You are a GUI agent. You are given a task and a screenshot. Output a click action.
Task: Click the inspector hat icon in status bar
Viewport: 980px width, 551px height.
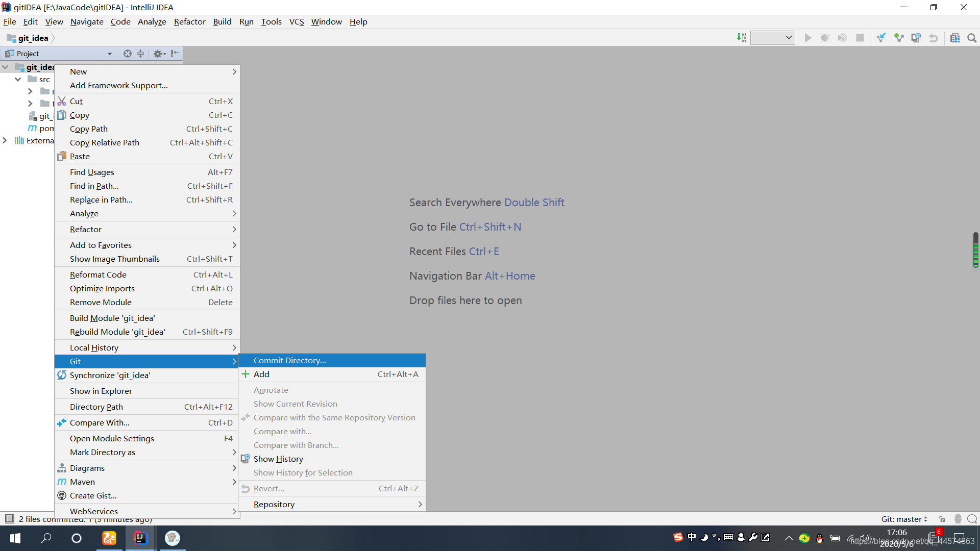coord(958,519)
